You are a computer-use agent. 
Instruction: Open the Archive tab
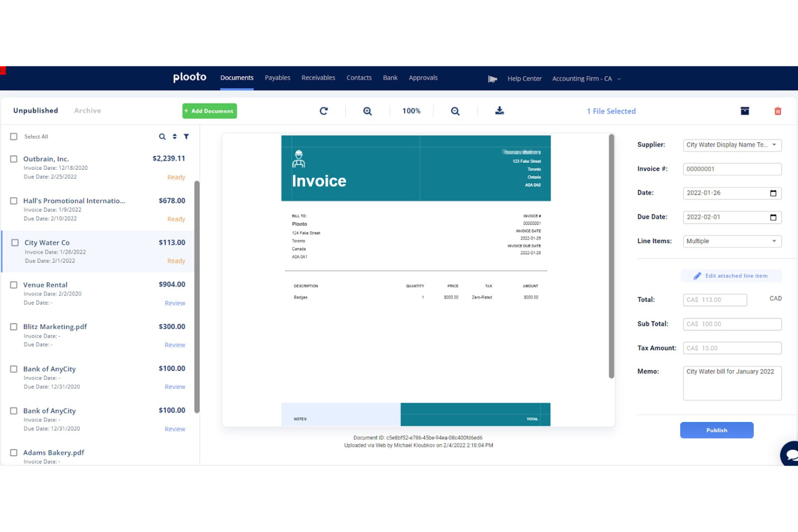pyautogui.click(x=87, y=110)
